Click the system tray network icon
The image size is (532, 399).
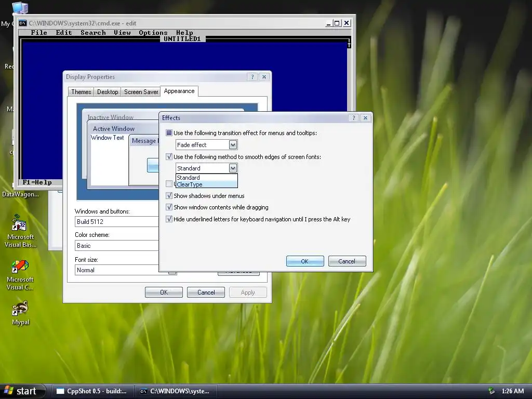coord(491,391)
